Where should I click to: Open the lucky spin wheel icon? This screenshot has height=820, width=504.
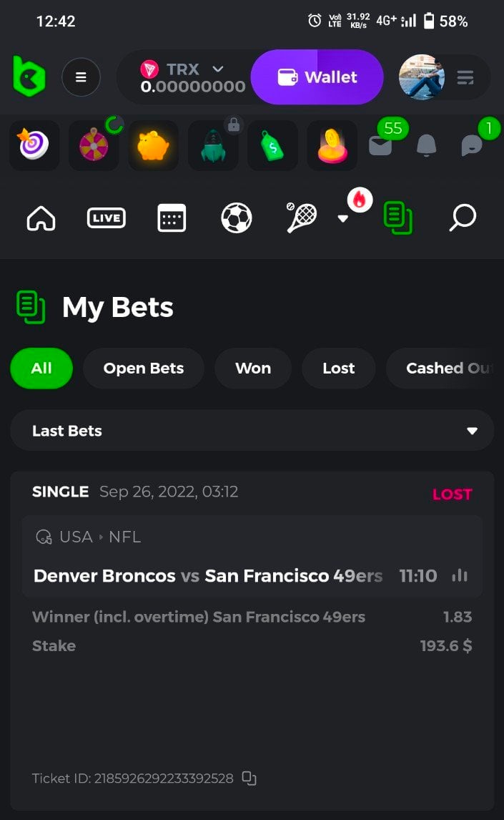pos(94,145)
